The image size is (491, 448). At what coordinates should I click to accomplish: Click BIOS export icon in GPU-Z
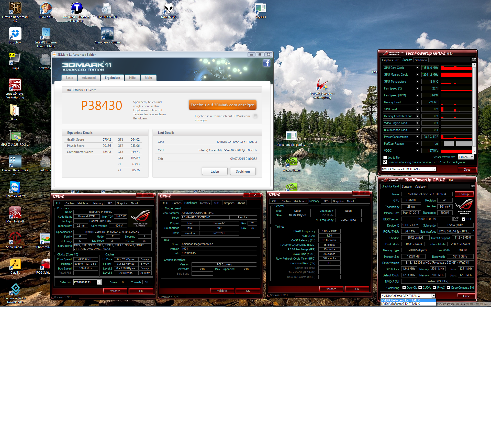coord(456,219)
